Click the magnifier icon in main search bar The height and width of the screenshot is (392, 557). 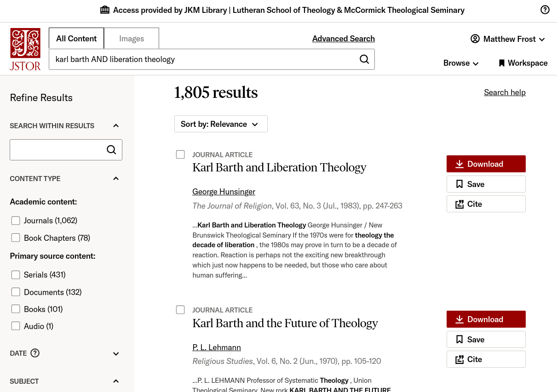coord(364,59)
